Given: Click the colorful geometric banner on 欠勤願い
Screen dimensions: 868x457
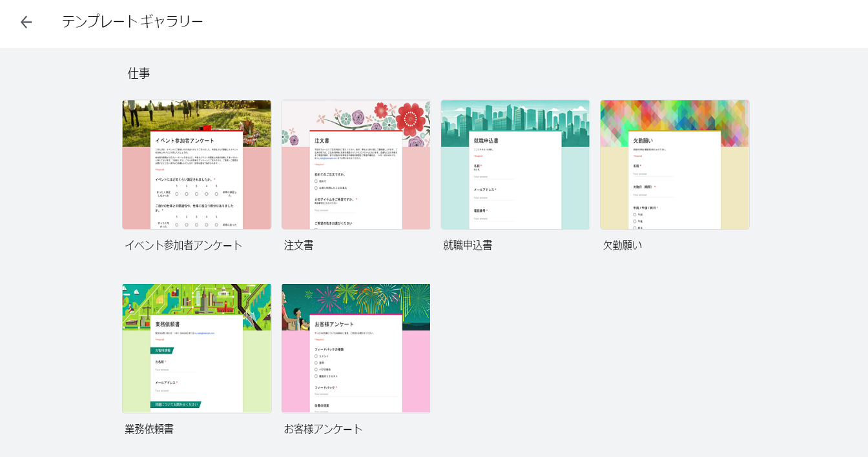Looking at the screenshot, I should click(x=674, y=114).
